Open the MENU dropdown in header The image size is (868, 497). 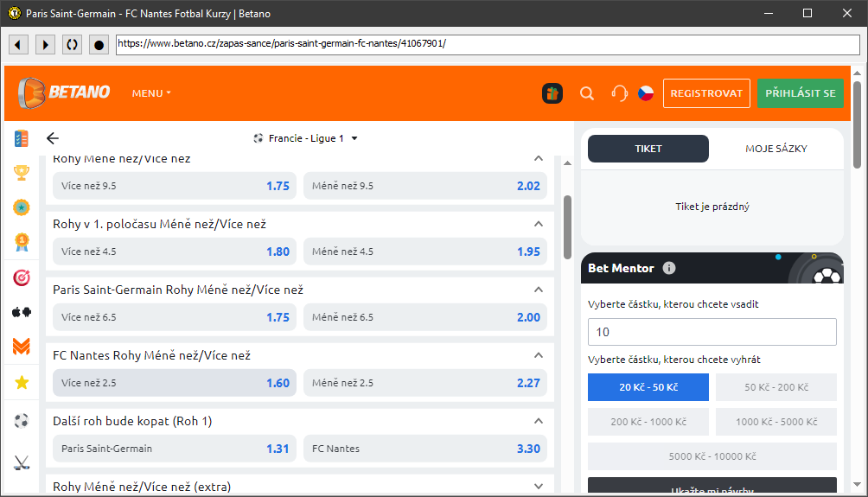coord(151,93)
